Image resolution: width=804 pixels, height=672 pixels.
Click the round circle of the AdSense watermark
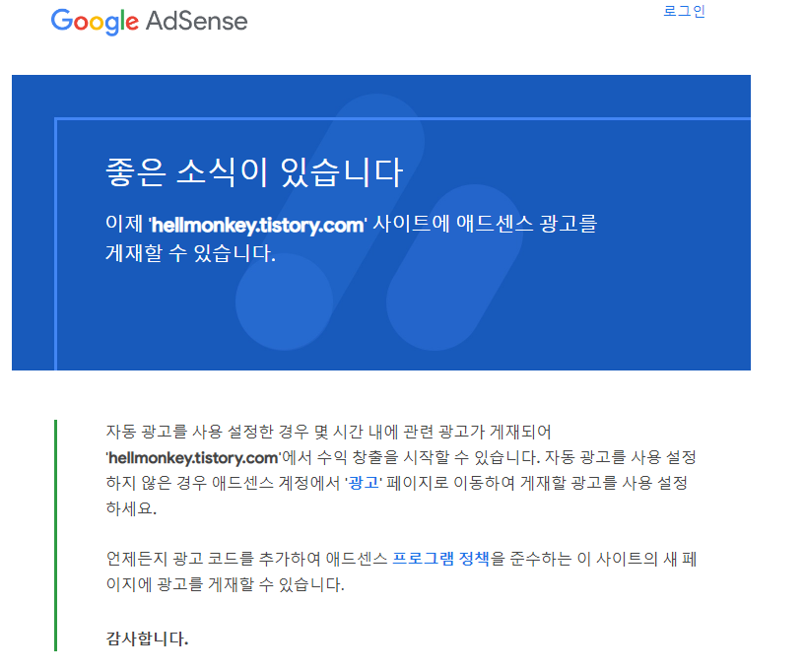[x=285, y=302]
